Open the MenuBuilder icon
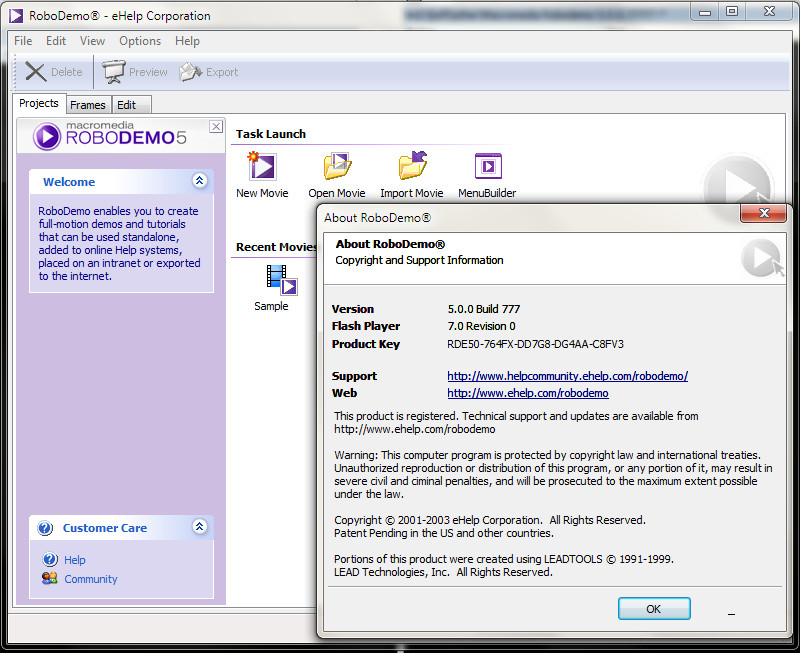Viewport: 800px width, 653px height. (487, 167)
